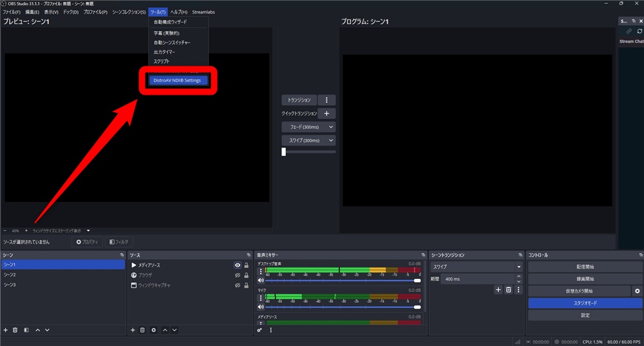Open the マイク channel options three-dot menu
The image size is (644, 346).
tap(260, 298)
